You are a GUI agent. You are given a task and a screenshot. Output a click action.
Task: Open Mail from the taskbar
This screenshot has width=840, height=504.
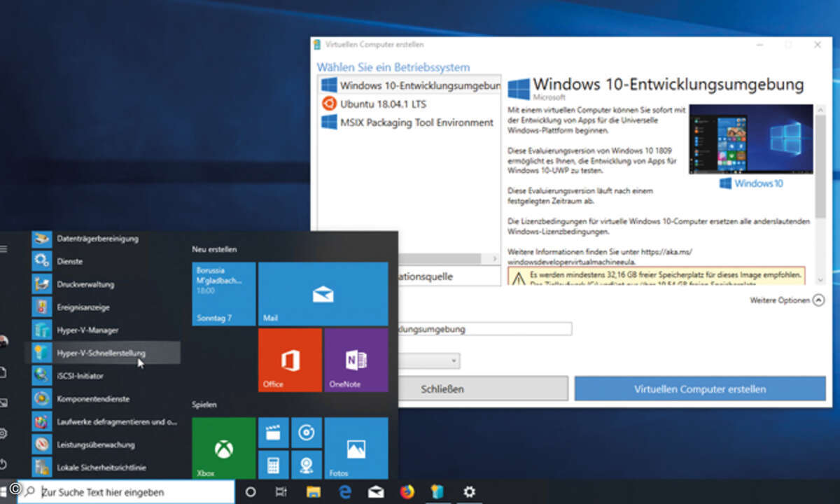376,492
